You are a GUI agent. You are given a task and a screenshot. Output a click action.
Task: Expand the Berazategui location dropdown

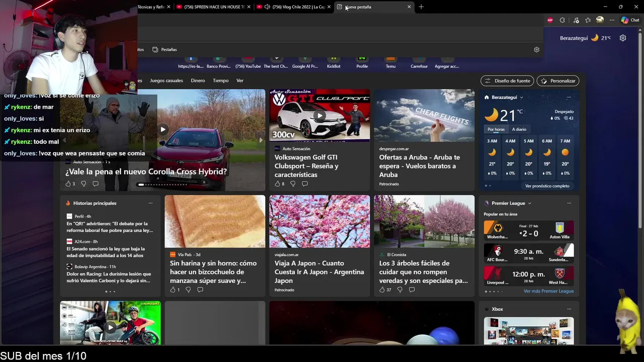pyautogui.click(x=521, y=97)
